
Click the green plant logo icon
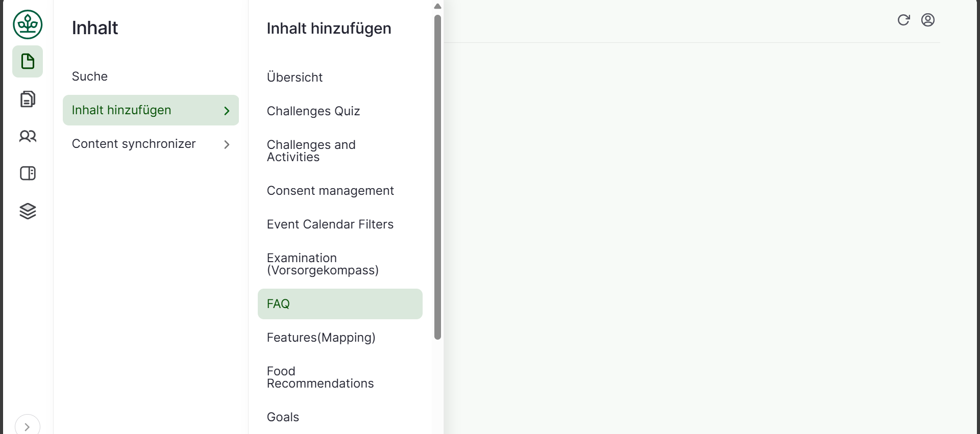[x=28, y=24]
